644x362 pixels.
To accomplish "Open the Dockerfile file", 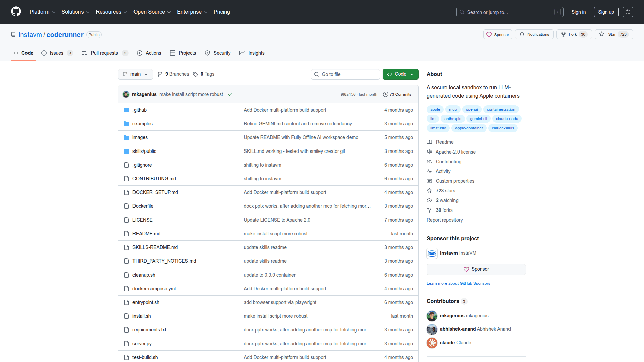I will point(143,206).
